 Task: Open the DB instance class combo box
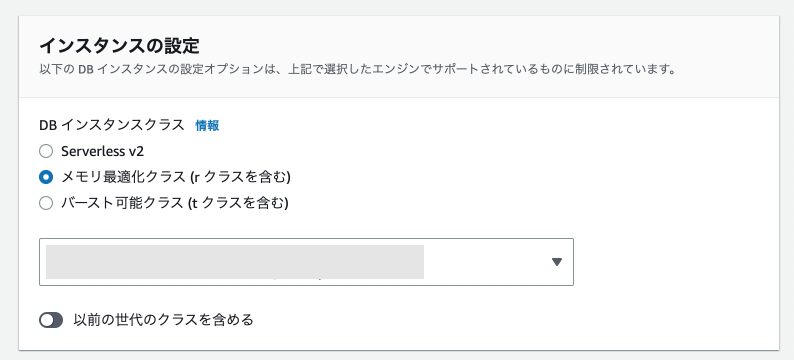click(x=306, y=262)
